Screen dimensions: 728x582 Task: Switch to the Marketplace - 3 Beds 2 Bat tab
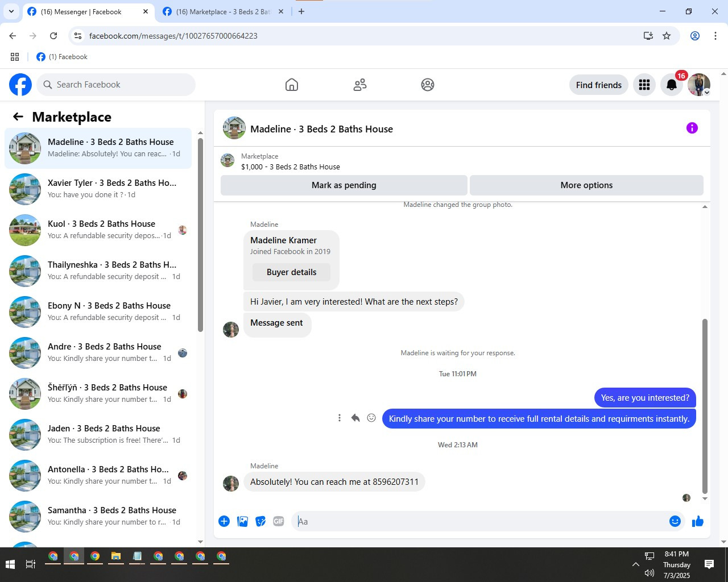pyautogui.click(x=223, y=11)
